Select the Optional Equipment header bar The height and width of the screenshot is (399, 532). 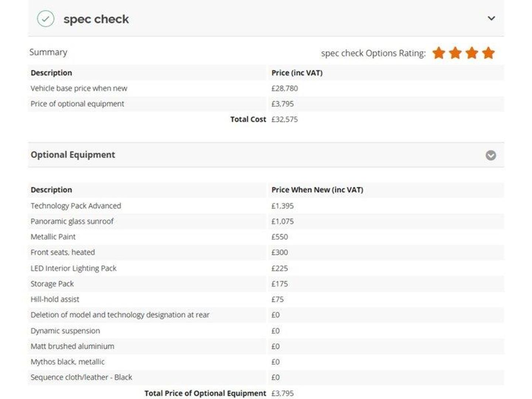point(266,155)
